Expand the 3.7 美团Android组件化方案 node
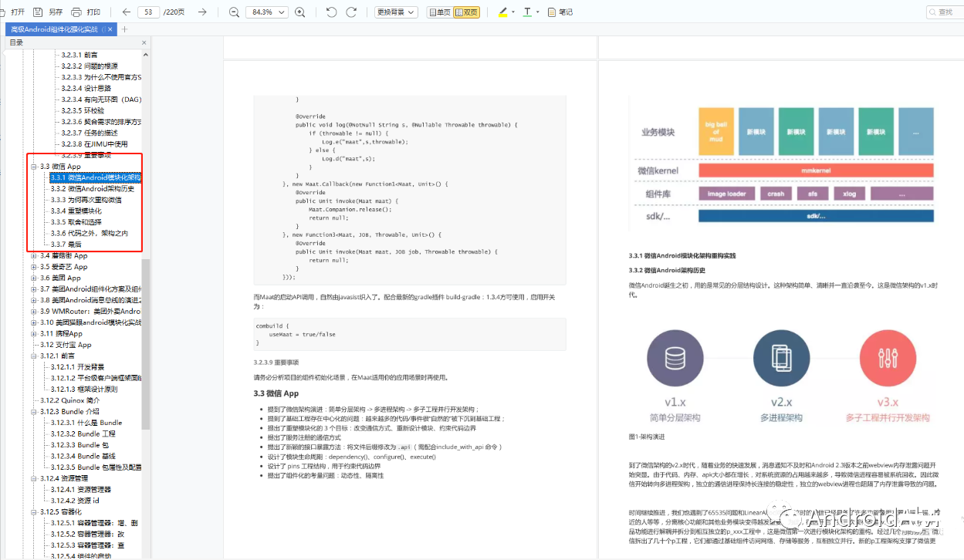Screen dimensions: 964x560 (34, 289)
